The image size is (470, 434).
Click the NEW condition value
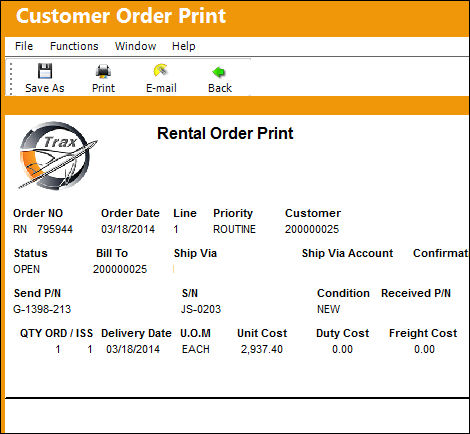[x=328, y=309]
